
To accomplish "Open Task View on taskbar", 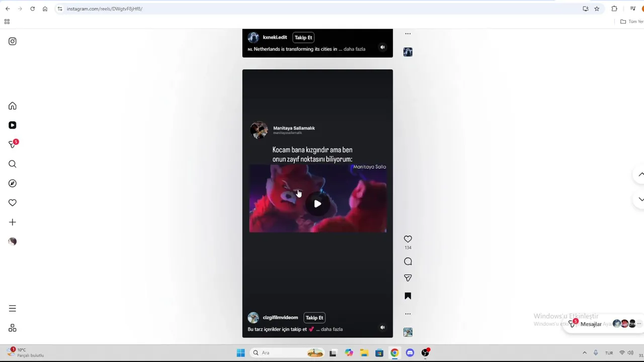I will [x=333, y=353].
